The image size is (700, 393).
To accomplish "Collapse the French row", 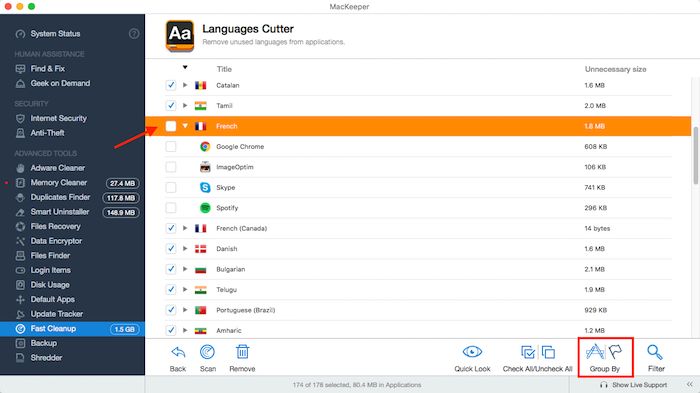I will coord(185,126).
